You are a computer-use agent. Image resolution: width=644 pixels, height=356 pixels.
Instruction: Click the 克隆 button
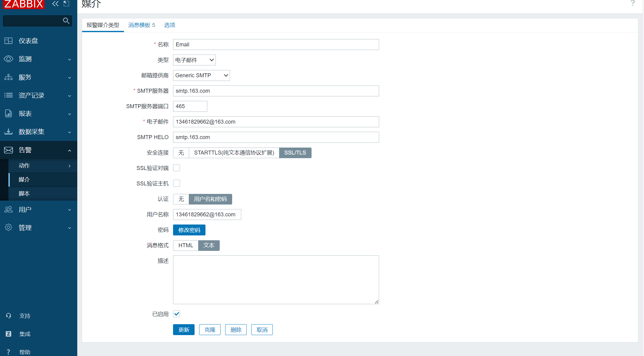pyautogui.click(x=210, y=330)
